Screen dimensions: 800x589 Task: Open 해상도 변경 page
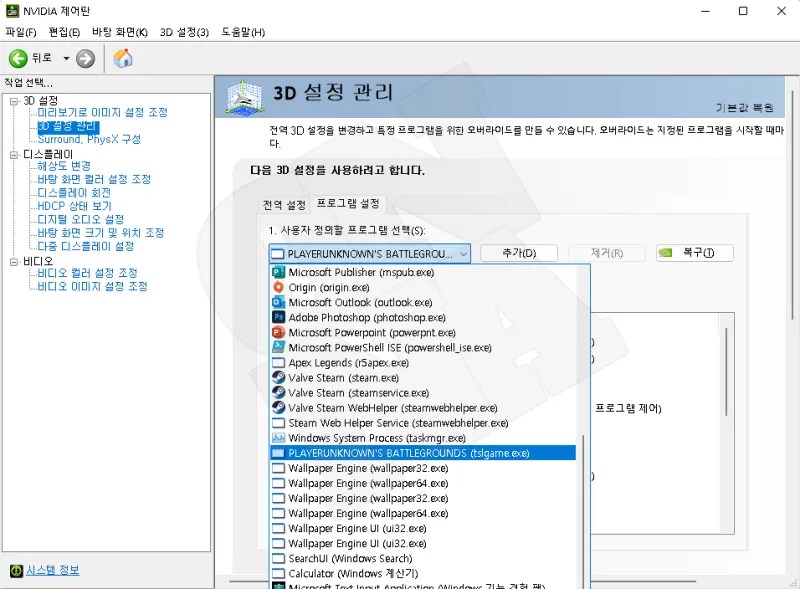(x=64, y=166)
